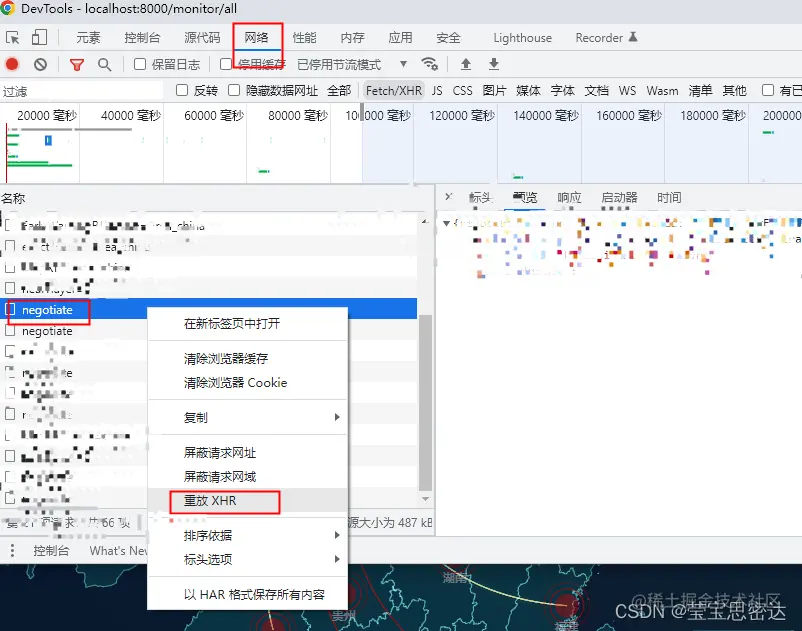
Task: Expand the 复制 submenu
Action: pyautogui.click(x=248, y=417)
